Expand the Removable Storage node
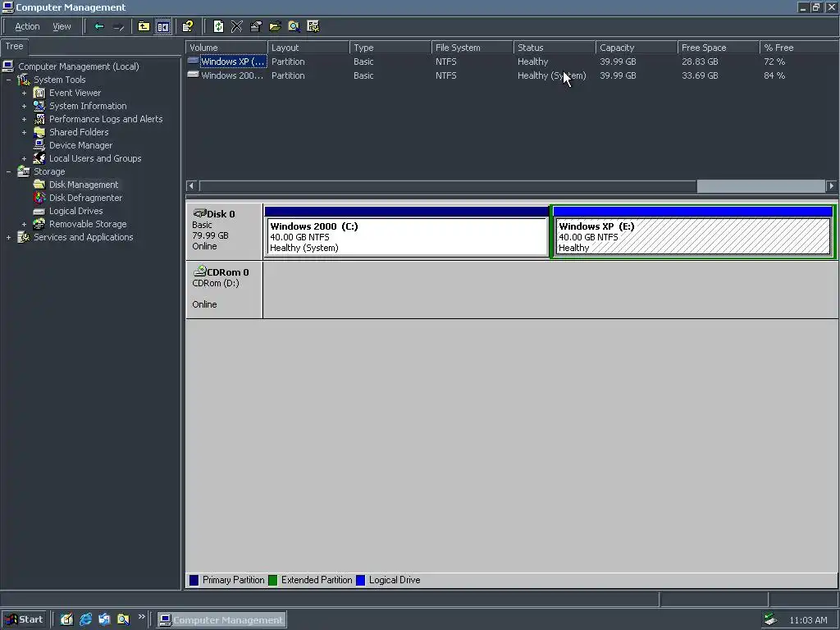Screen dimensions: 840x630 (24, 224)
